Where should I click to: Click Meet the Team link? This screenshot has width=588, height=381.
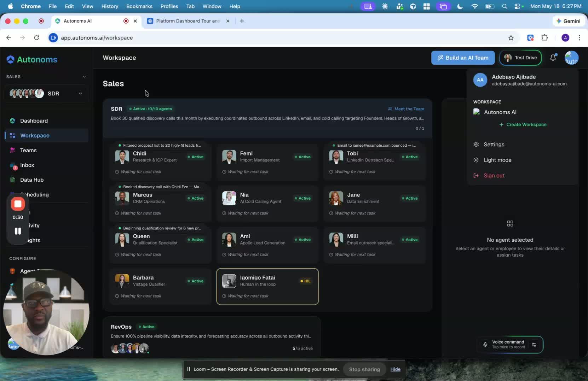point(406,109)
